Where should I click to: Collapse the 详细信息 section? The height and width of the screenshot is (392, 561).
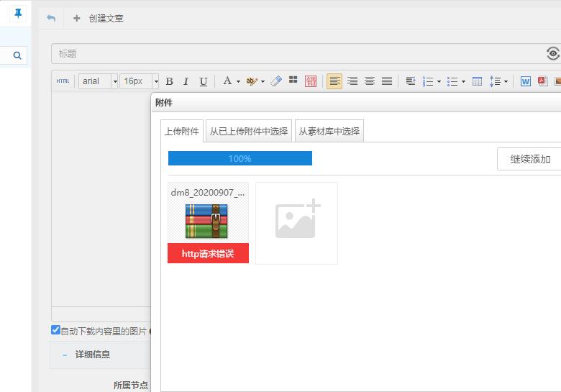(x=65, y=355)
